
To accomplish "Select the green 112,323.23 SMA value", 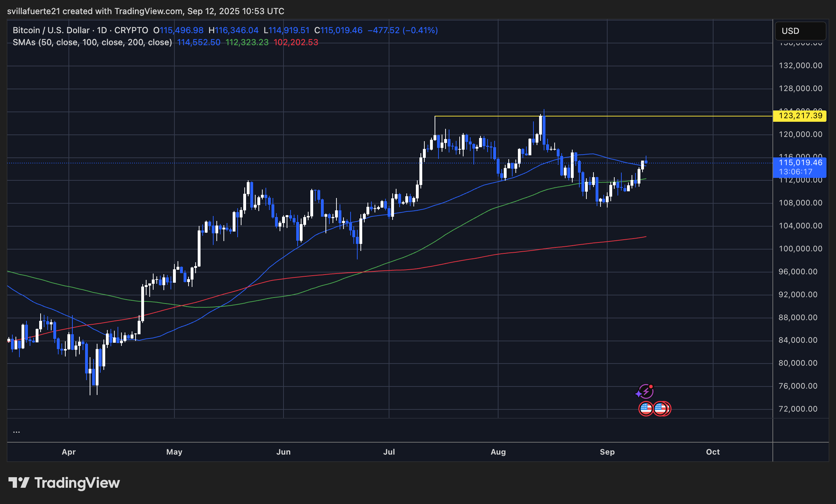I will (247, 42).
